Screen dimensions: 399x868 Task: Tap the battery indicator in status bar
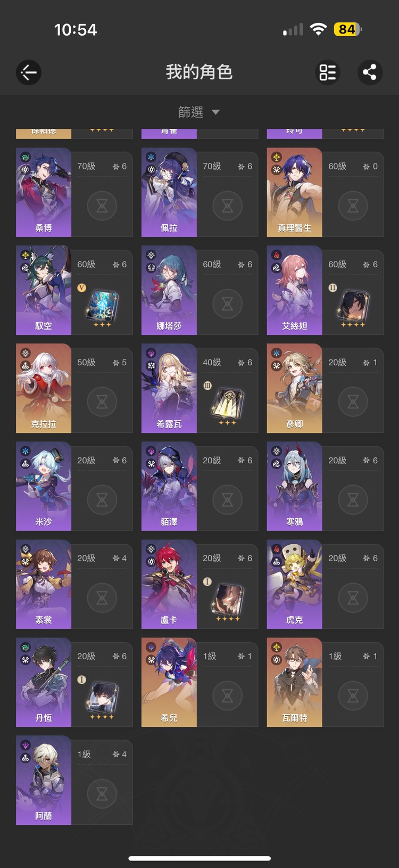pos(348,29)
